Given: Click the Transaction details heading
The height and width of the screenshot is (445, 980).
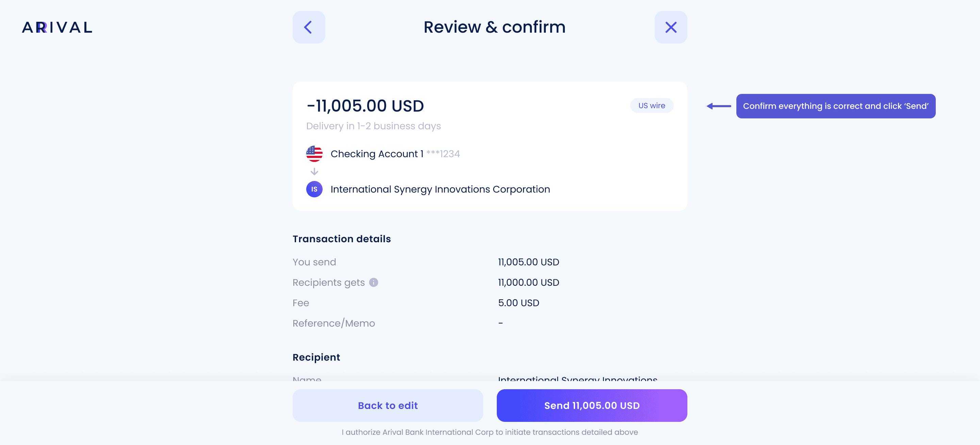Looking at the screenshot, I should [342, 239].
